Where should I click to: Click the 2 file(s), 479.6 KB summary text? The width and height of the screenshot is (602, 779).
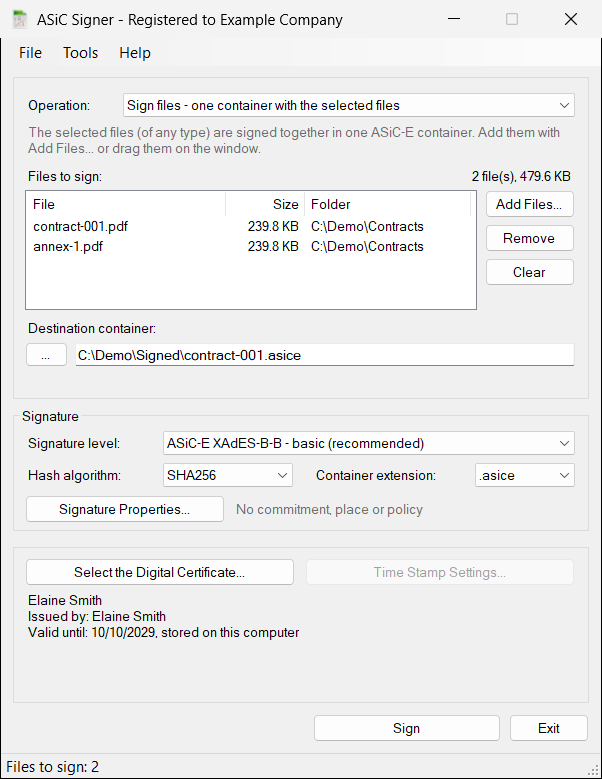tap(521, 176)
